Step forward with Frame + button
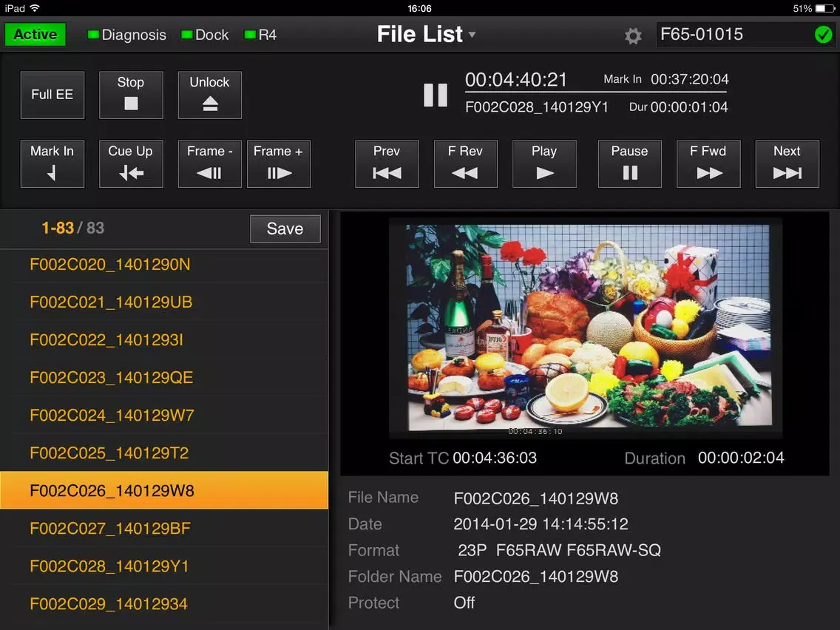 [279, 164]
